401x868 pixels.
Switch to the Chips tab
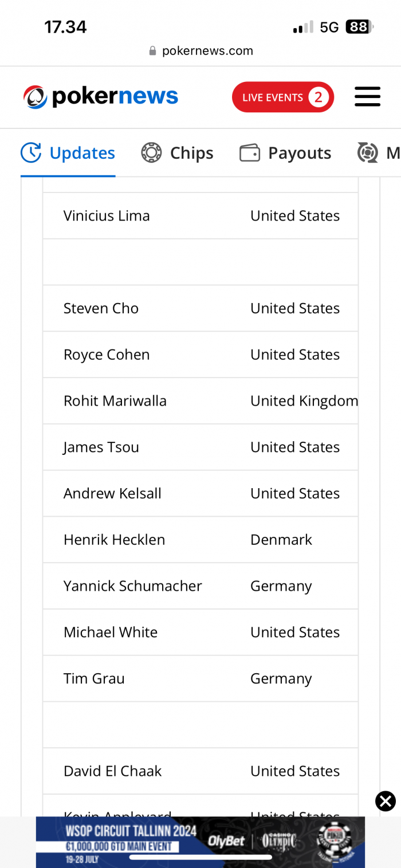(177, 153)
